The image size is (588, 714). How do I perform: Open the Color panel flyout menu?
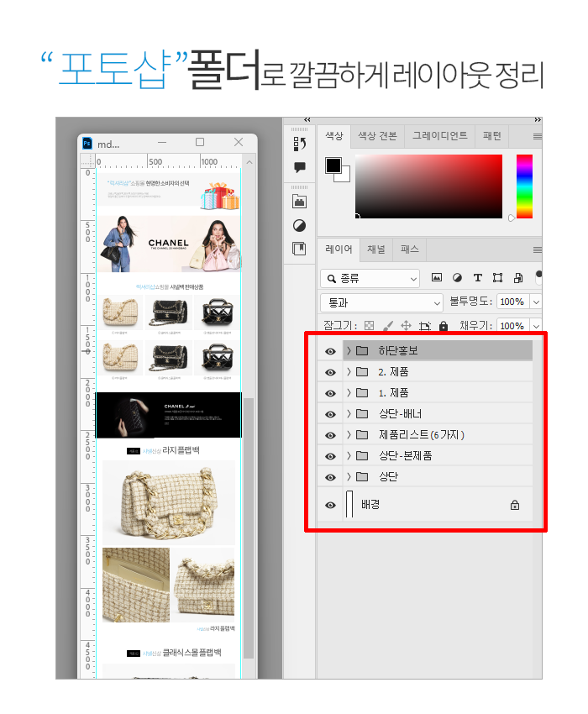(x=538, y=137)
